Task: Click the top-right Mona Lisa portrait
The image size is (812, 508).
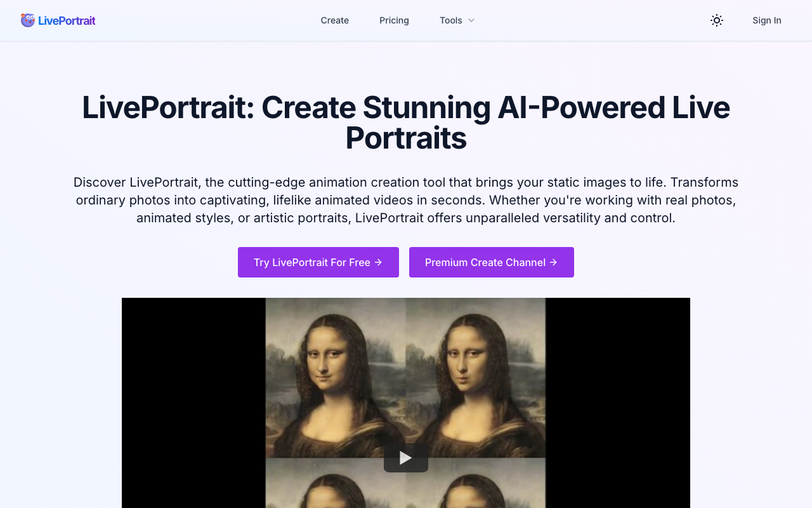Action: 476,375
